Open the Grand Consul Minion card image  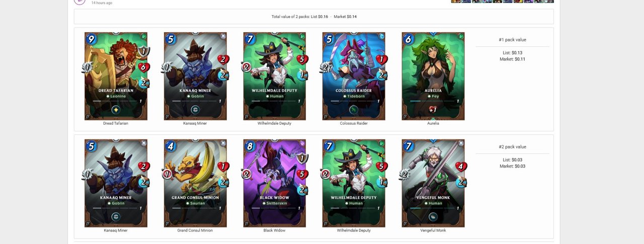pos(195,183)
